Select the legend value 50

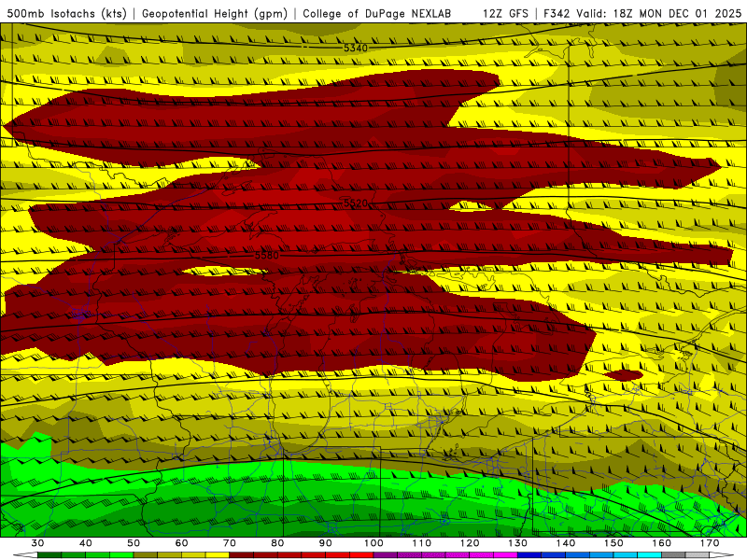coord(134,543)
